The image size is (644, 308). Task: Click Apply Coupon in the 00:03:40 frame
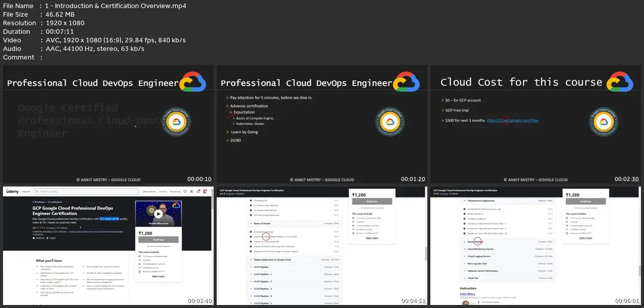(x=158, y=276)
